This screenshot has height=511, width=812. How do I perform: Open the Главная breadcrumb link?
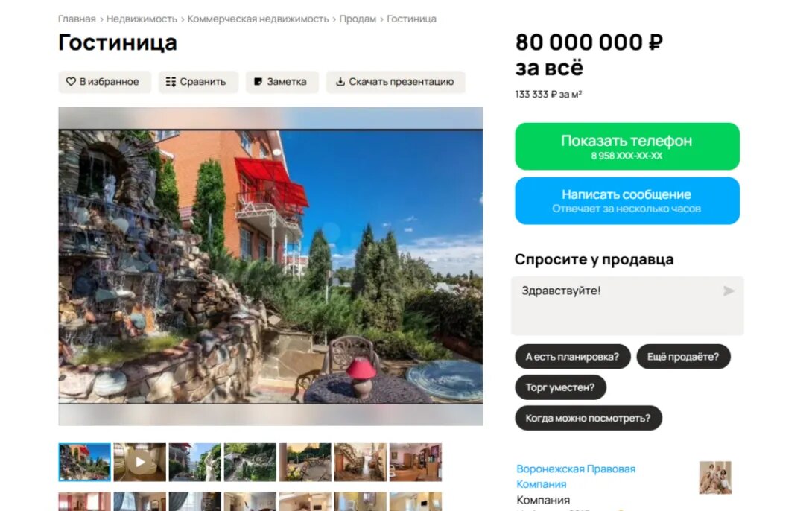[77, 19]
